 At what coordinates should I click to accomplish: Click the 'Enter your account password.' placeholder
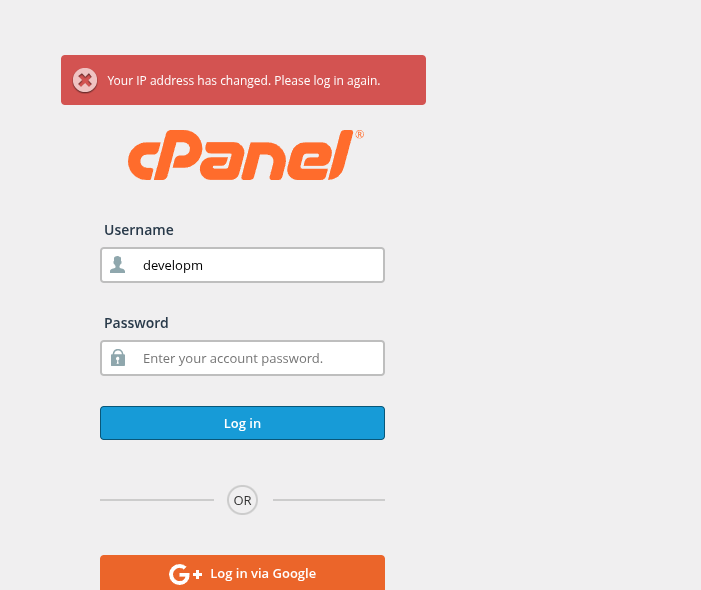(x=232, y=358)
